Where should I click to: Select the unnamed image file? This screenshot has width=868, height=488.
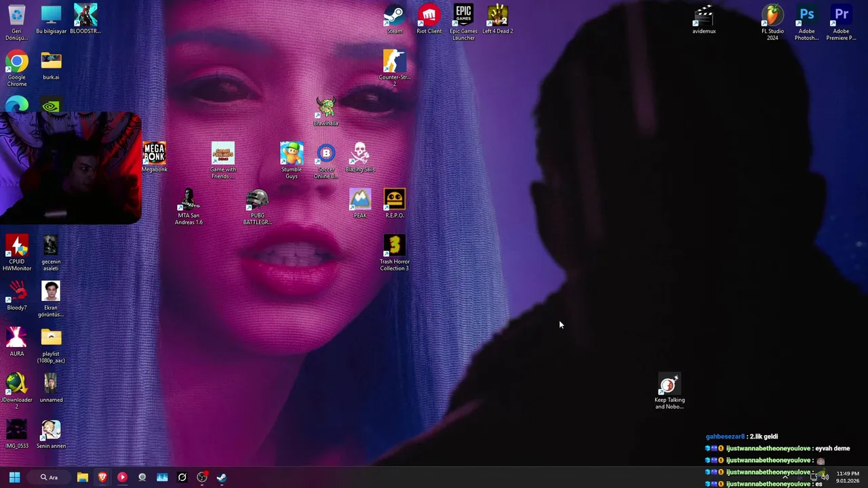coord(51,388)
